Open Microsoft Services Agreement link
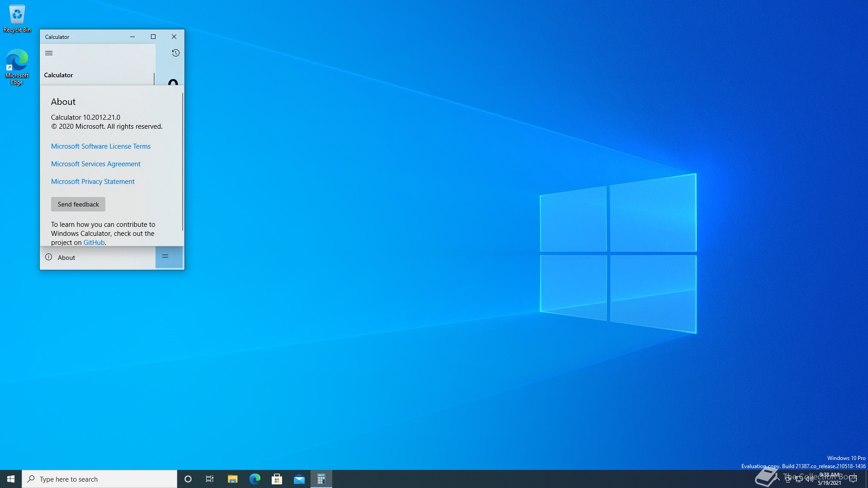 click(x=95, y=164)
